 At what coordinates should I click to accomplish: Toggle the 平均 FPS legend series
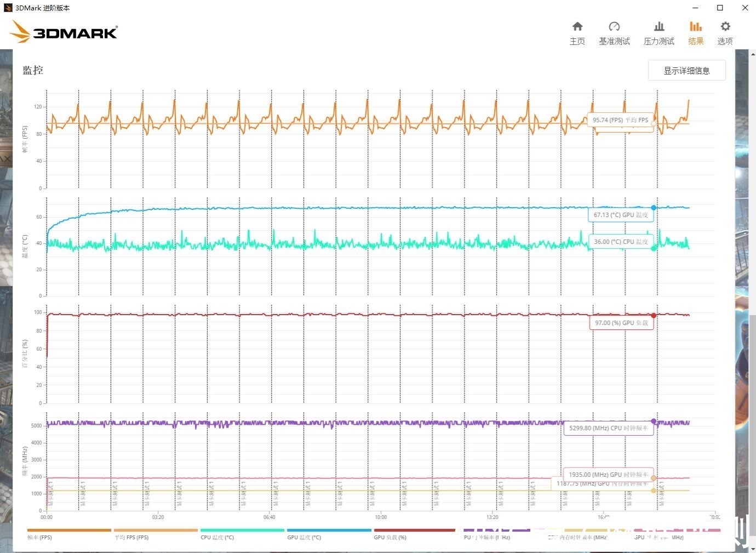[x=156, y=534]
